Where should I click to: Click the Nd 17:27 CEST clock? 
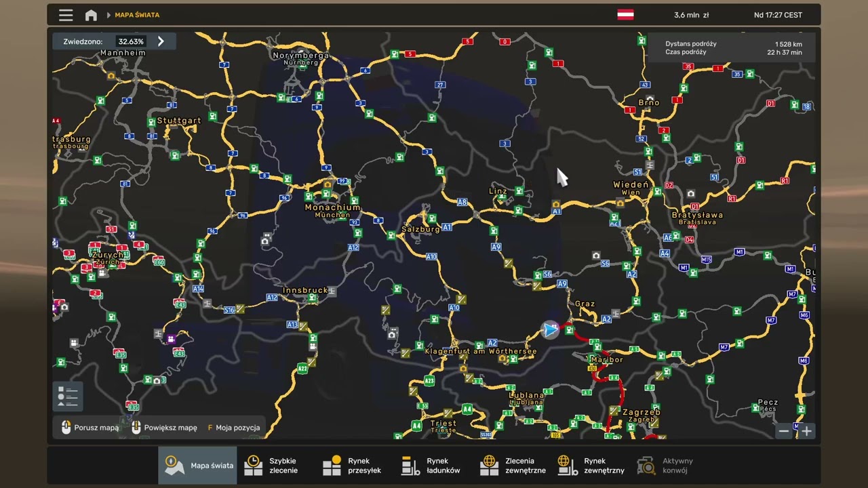778,15
